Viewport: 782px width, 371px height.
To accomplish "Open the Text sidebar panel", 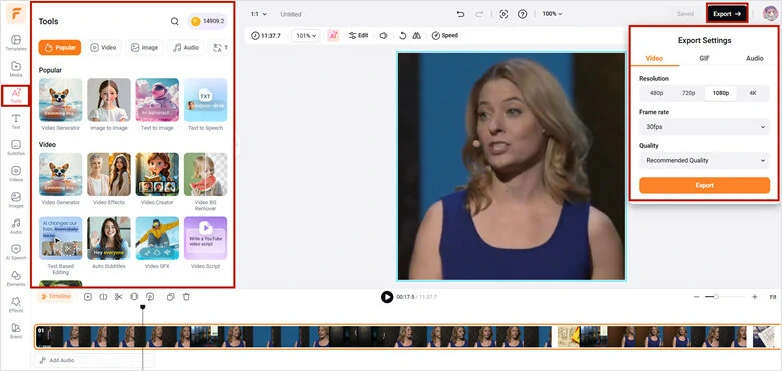I will [15, 122].
